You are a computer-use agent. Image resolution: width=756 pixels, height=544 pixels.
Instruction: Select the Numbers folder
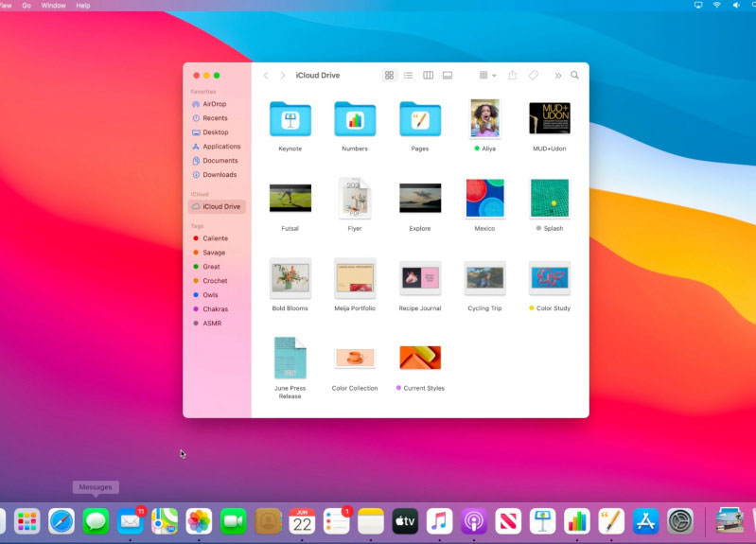(355, 120)
